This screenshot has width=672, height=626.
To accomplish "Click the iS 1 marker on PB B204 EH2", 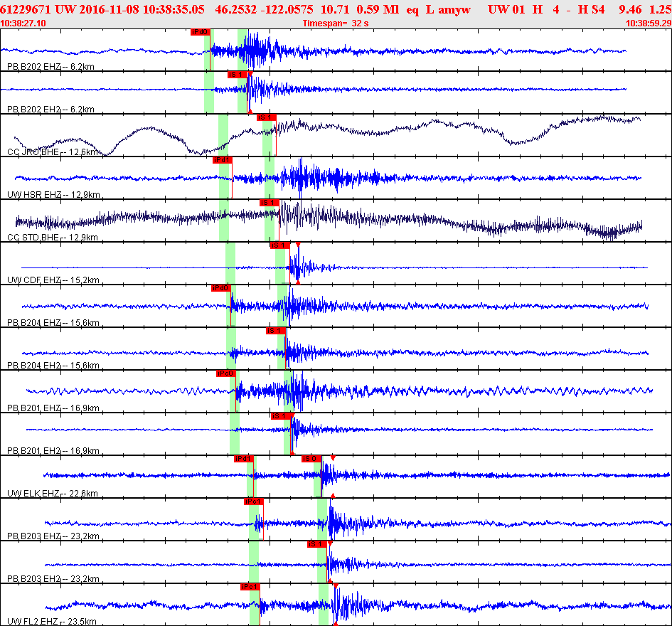I will (276, 331).
